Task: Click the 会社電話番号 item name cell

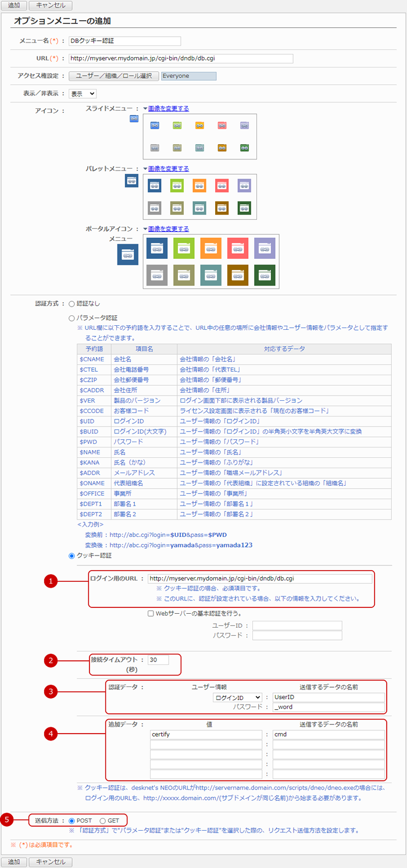Action: tap(144, 369)
